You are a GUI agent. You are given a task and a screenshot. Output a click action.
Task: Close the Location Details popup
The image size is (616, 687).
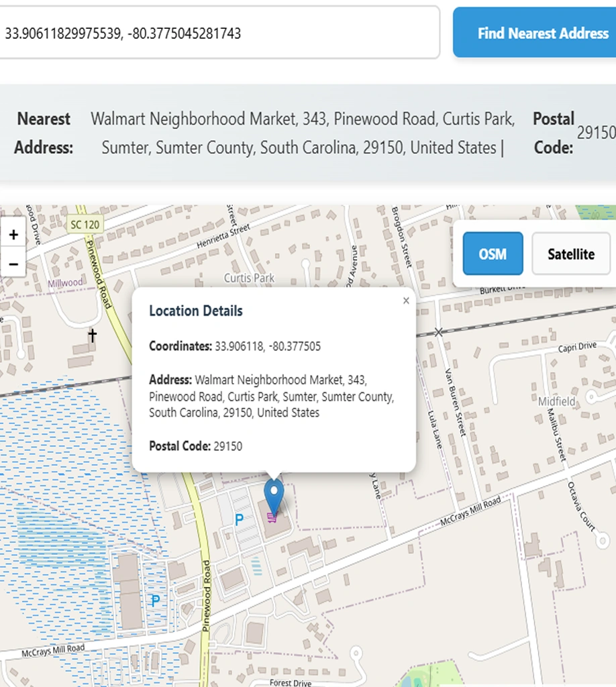point(406,301)
